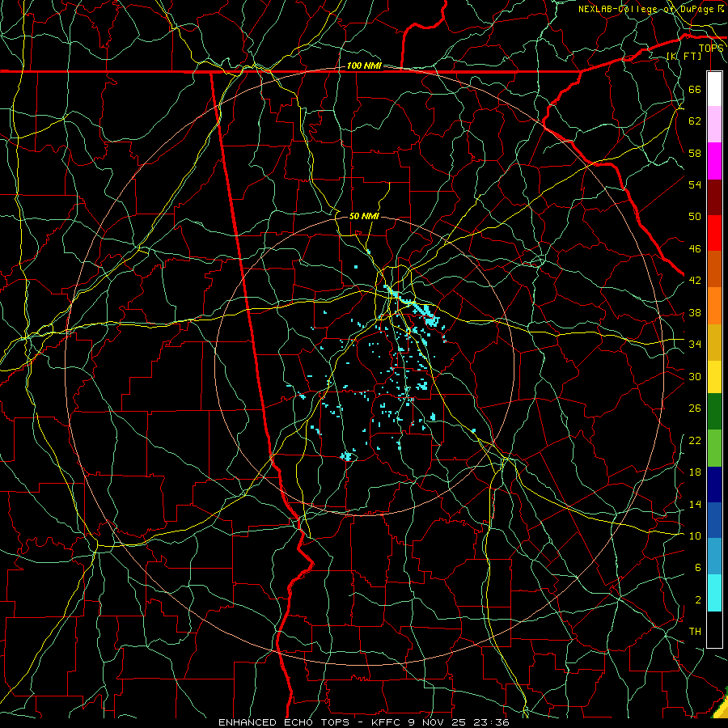This screenshot has height=728, width=728.
Task: Pick the dark orange legend swatch
Action: point(714,269)
